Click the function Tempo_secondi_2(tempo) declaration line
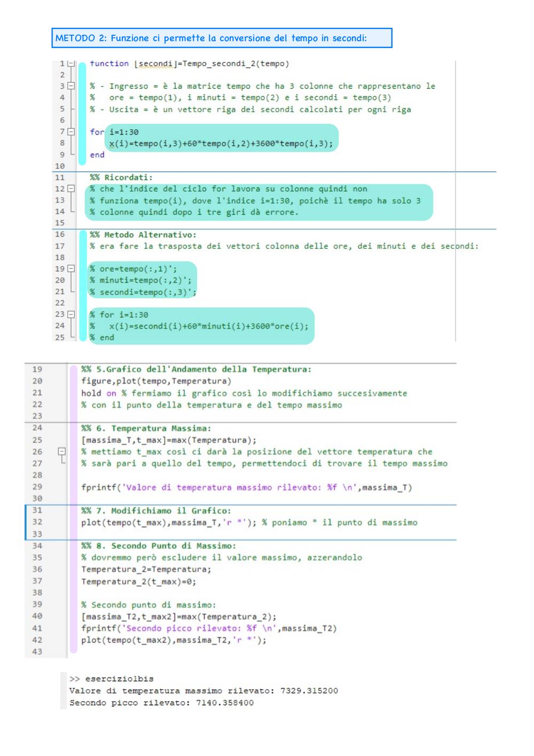Viewport: 534px width, 756px height. [190, 64]
